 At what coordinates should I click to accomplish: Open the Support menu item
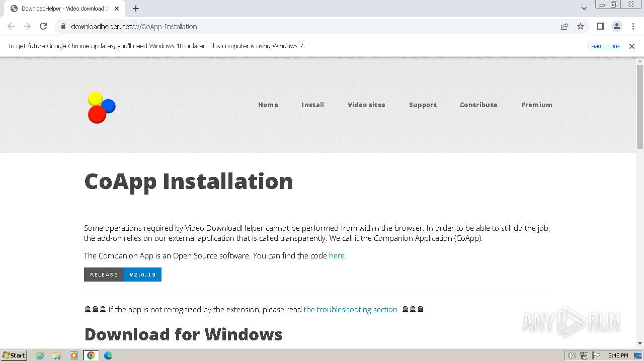click(423, 105)
